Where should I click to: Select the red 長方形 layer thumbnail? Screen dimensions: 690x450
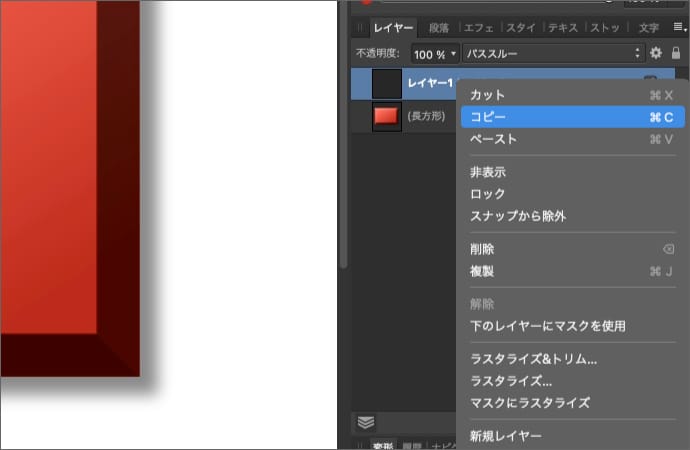386,117
